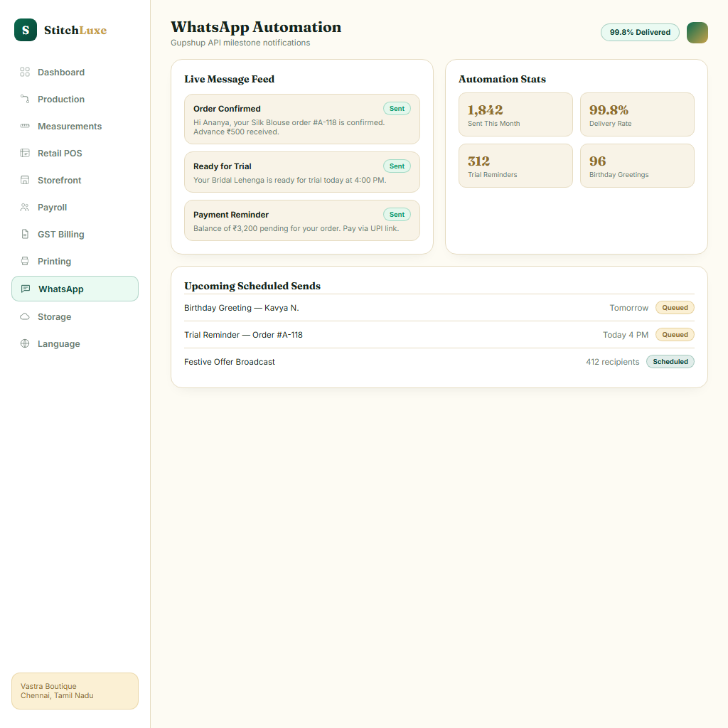Select Printing in sidebar

point(75,261)
